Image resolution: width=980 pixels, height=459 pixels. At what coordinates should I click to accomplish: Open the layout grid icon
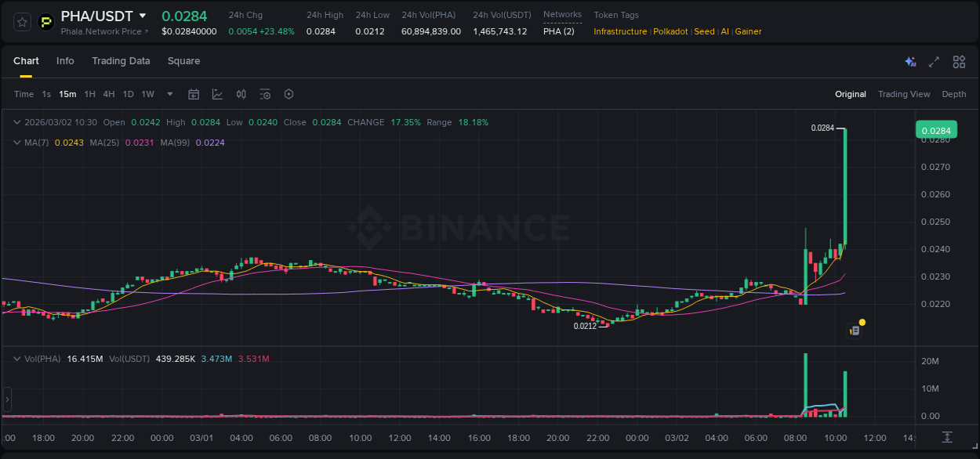(x=959, y=61)
